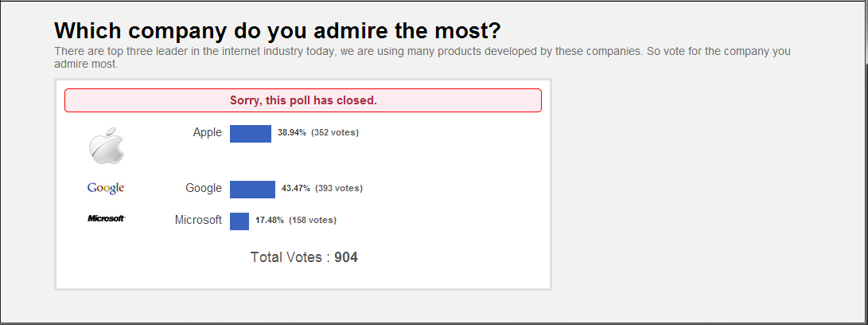Click the Total Votes label
This screenshot has height=325, width=868.
pos(290,257)
